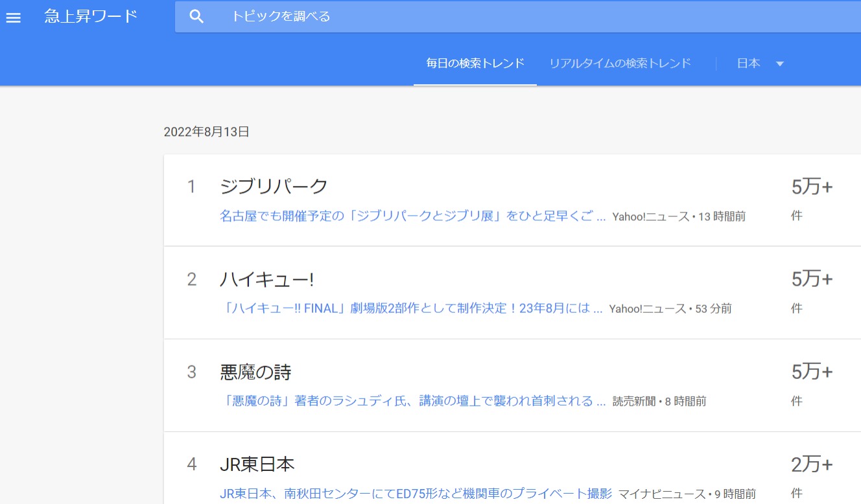Switch to リアルタイムの検索トレンド tab
The height and width of the screenshot is (504, 861).
[620, 63]
